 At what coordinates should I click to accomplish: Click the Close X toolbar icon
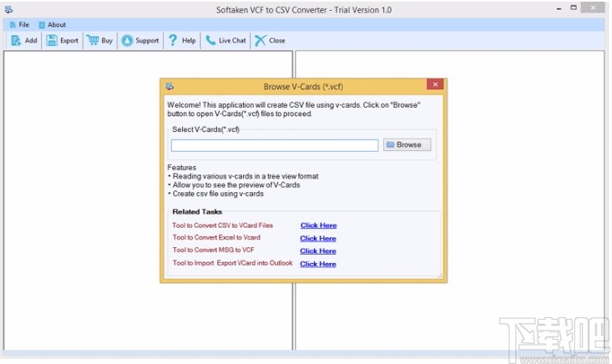pyautogui.click(x=260, y=40)
